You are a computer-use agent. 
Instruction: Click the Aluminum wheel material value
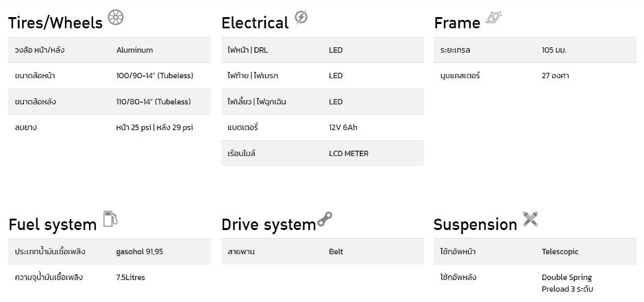point(135,50)
